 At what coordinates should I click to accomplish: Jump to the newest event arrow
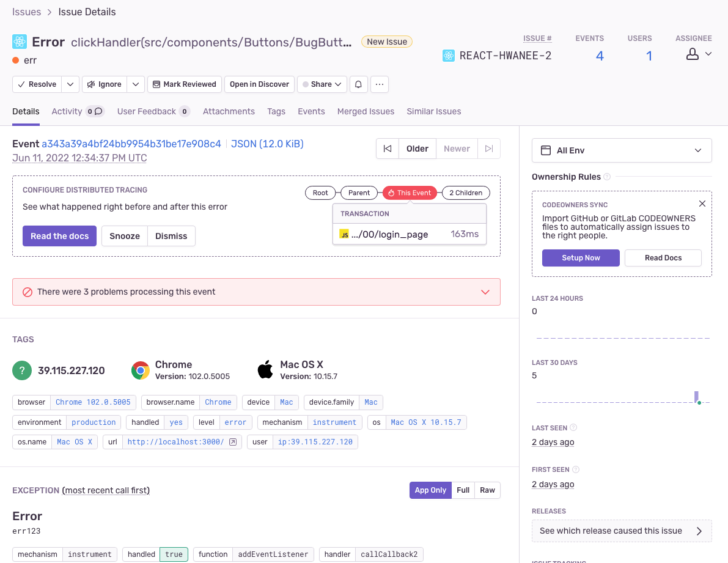[x=489, y=149]
